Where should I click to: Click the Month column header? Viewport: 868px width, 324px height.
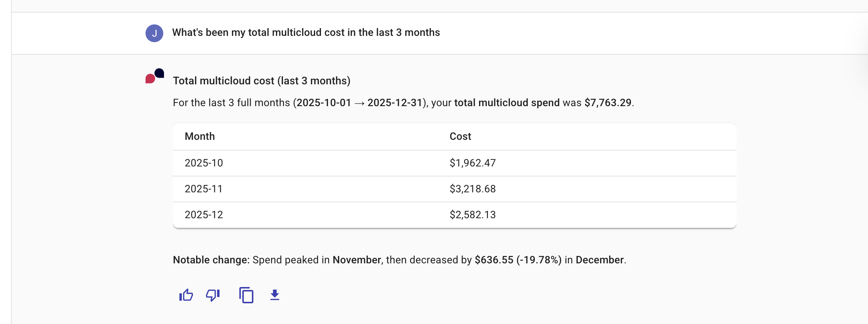200,136
